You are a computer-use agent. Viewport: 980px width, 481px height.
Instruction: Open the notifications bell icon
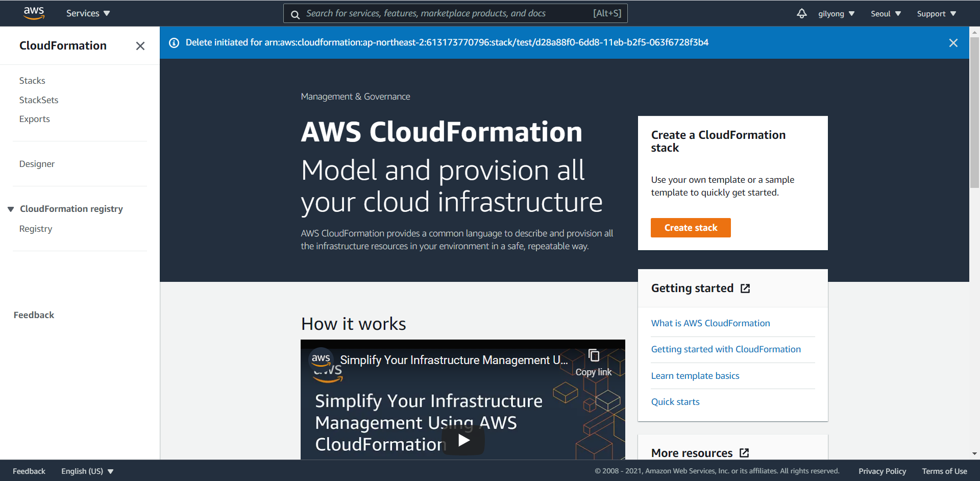coord(801,13)
